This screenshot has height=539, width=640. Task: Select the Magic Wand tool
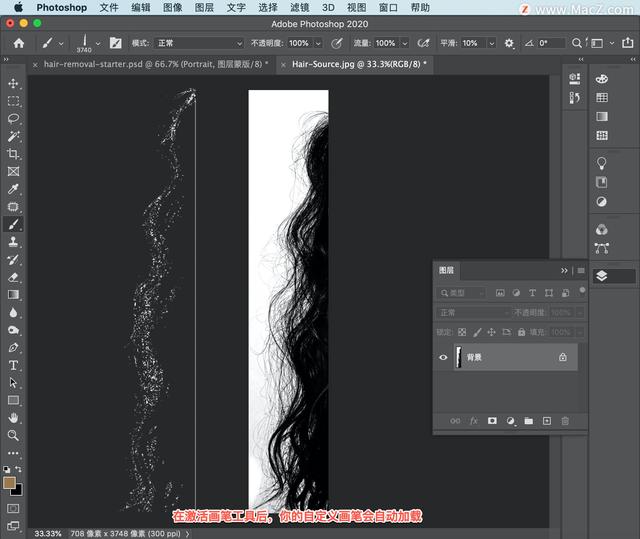pos(13,136)
